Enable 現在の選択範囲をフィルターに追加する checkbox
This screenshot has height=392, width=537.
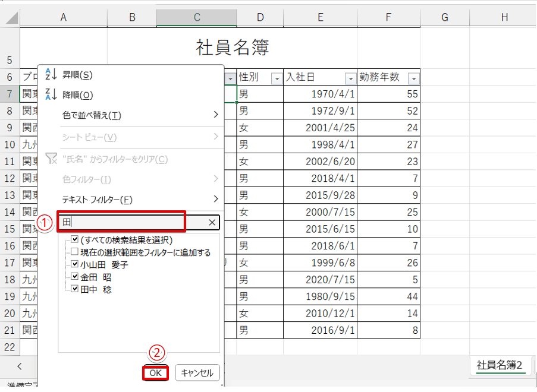(74, 252)
